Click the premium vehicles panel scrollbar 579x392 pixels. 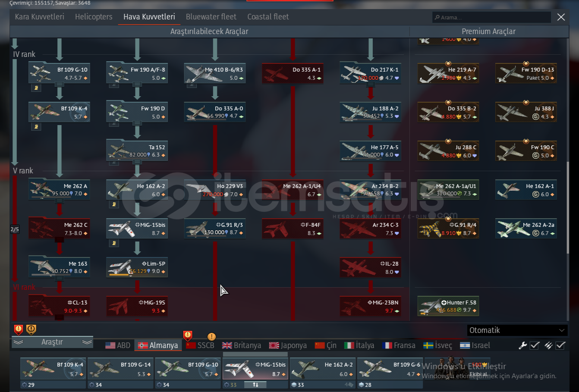coord(568,207)
